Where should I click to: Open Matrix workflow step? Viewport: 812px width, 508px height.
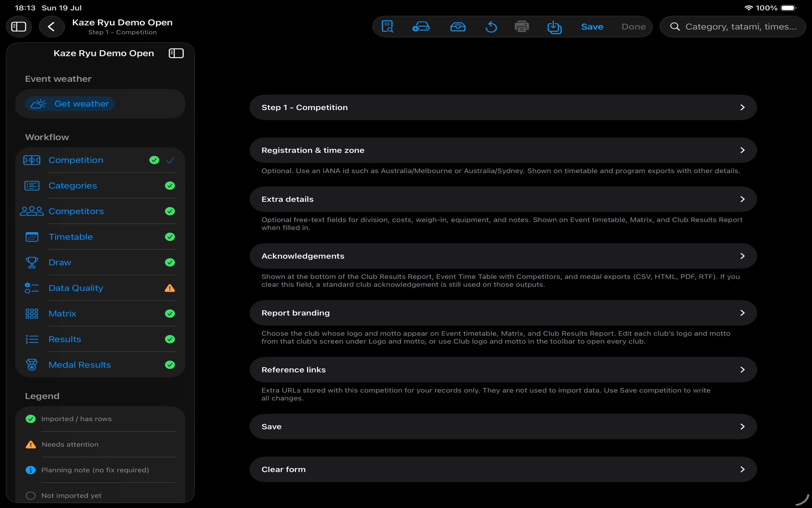point(100,313)
